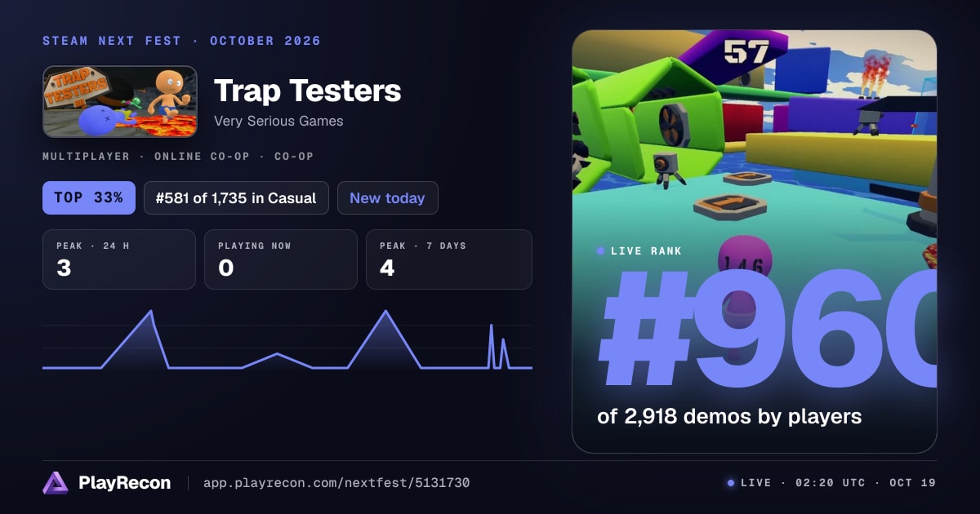Click the large #960 rank number
The width and height of the screenshot is (980, 514).
point(767,330)
